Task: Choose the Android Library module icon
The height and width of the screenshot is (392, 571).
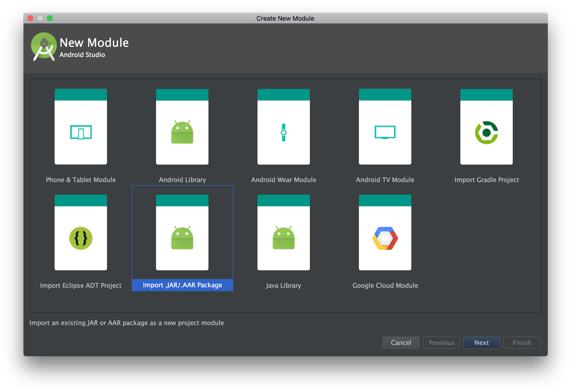Action: point(182,132)
